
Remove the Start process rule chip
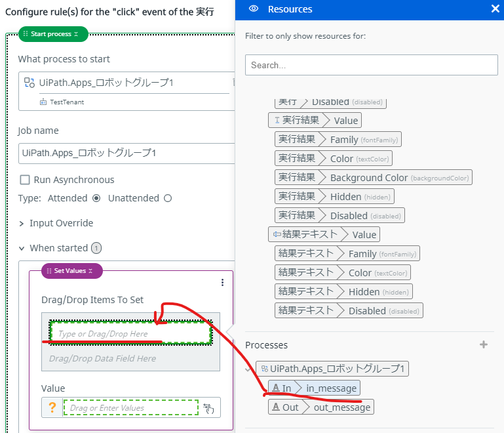[76, 34]
